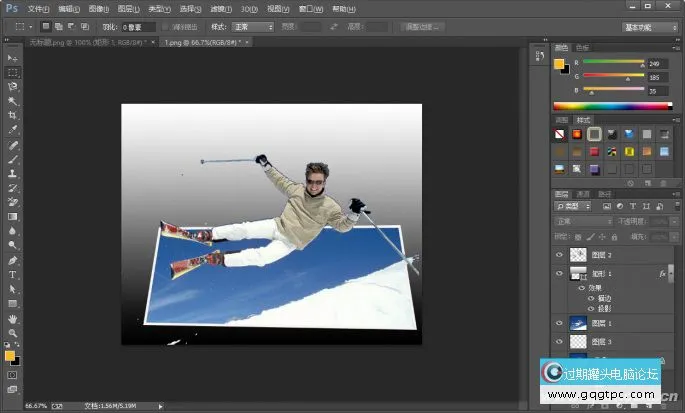Viewport: 685px width, 413px height.
Task: Switch to the 色板 panel tab
Action: tap(582, 47)
